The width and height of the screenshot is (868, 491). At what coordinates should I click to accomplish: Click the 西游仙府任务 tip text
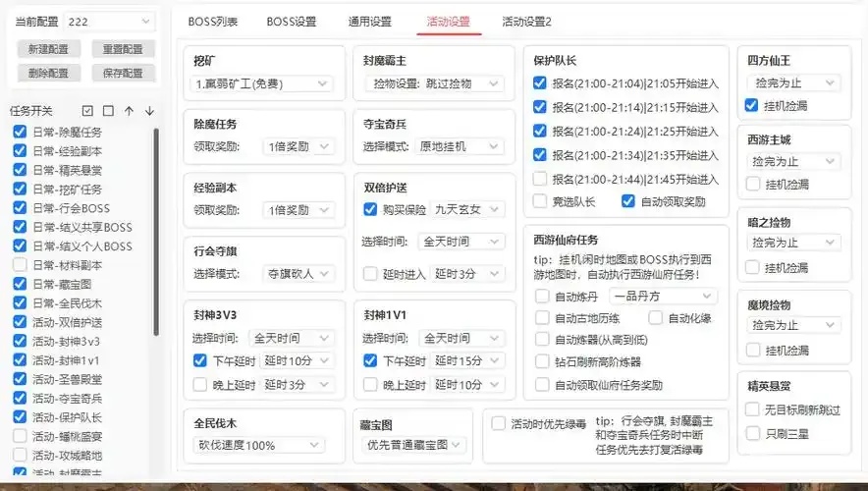click(623, 267)
